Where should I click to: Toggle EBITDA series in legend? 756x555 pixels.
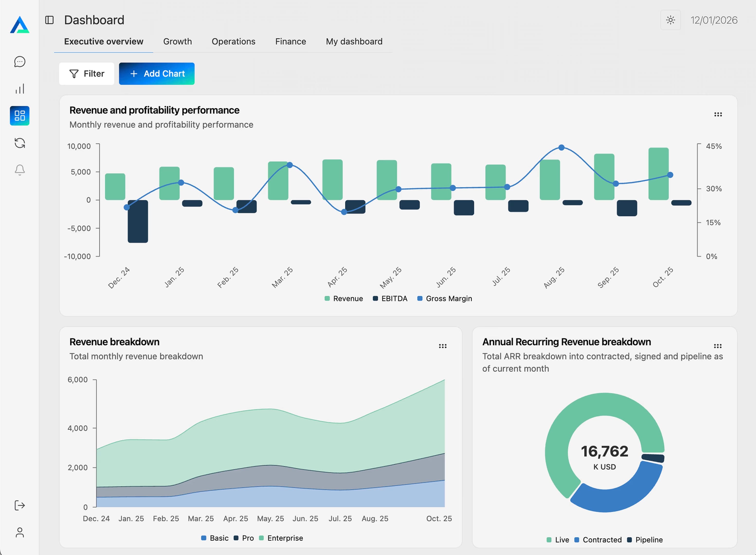tap(390, 299)
